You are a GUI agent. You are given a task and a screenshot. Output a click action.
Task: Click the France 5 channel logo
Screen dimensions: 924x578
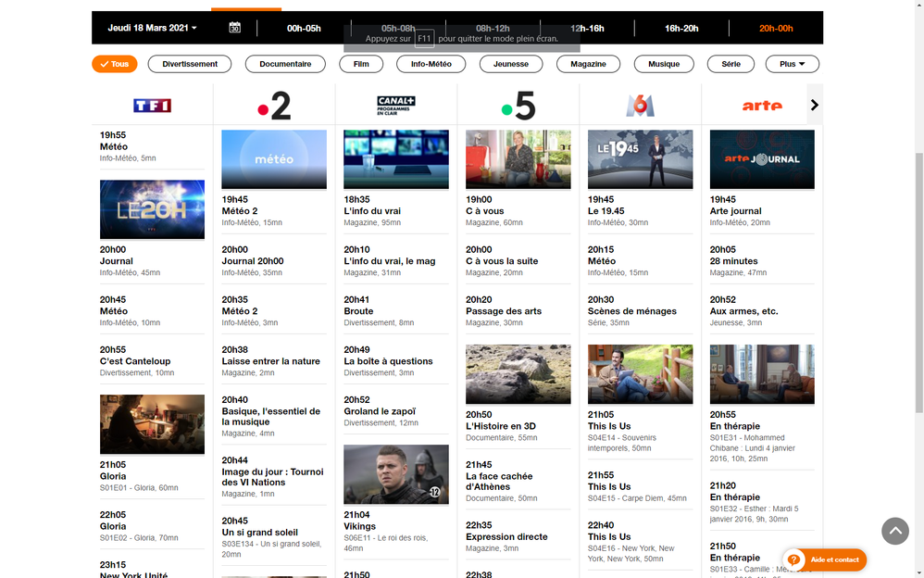pyautogui.click(x=518, y=106)
